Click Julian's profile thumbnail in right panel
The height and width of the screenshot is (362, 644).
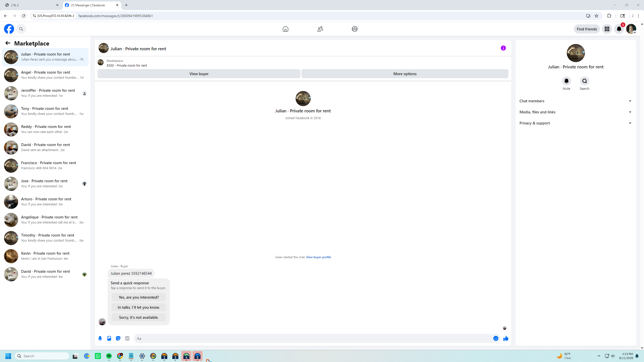pyautogui.click(x=576, y=53)
